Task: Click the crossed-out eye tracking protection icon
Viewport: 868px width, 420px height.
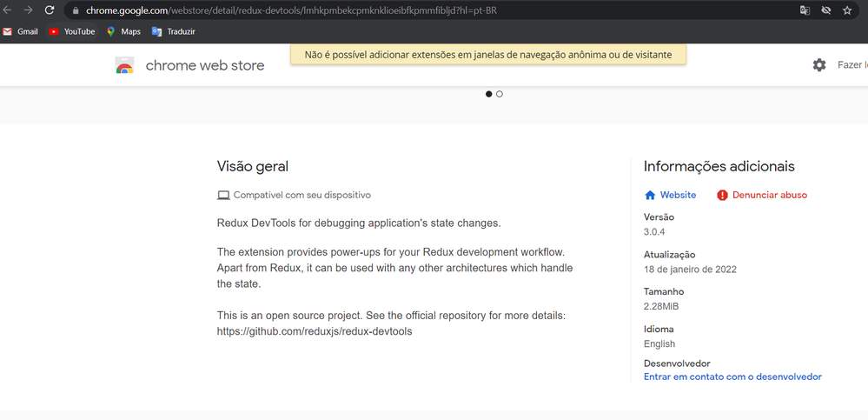Action: click(x=826, y=10)
